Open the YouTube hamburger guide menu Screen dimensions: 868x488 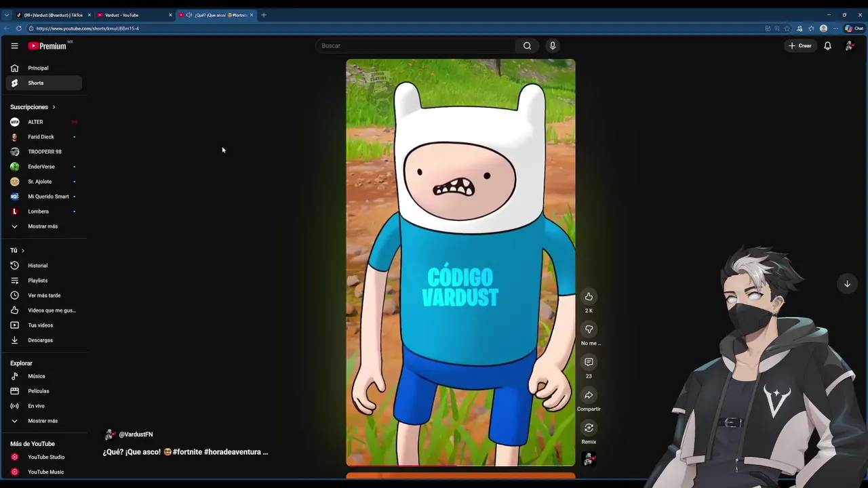pyautogui.click(x=14, y=46)
